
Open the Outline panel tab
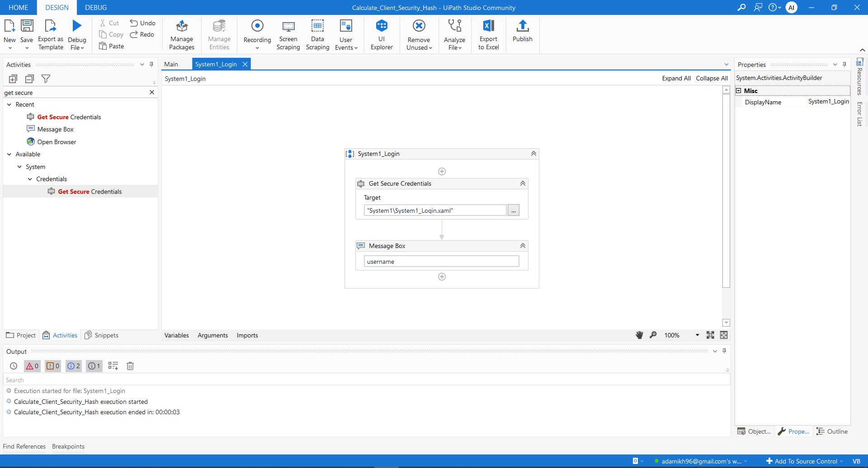coord(832,431)
